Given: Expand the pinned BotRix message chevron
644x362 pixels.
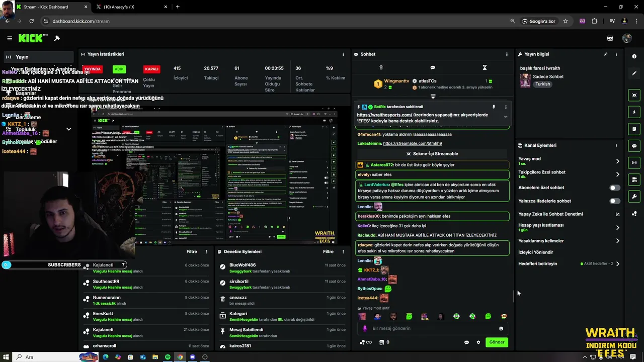Looking at the screenshot, I should click(x=506, y=117).
